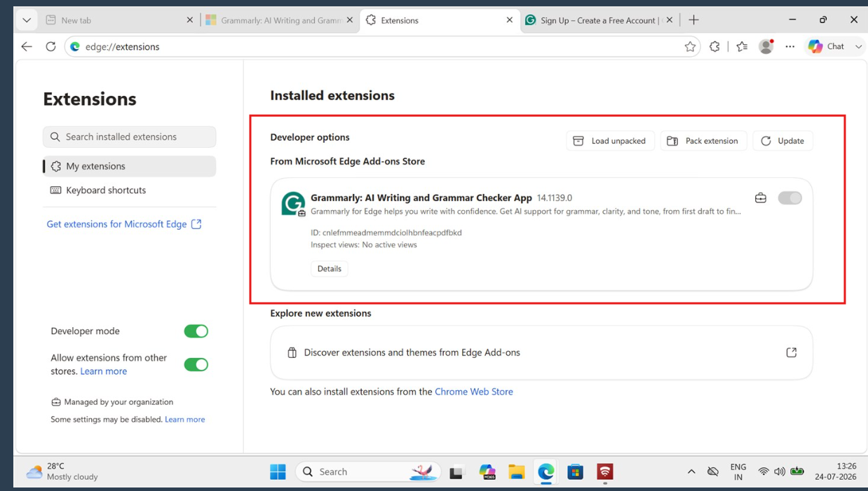Add this page to favorites via star icon
868x491 pixels.
coord(690,46)
